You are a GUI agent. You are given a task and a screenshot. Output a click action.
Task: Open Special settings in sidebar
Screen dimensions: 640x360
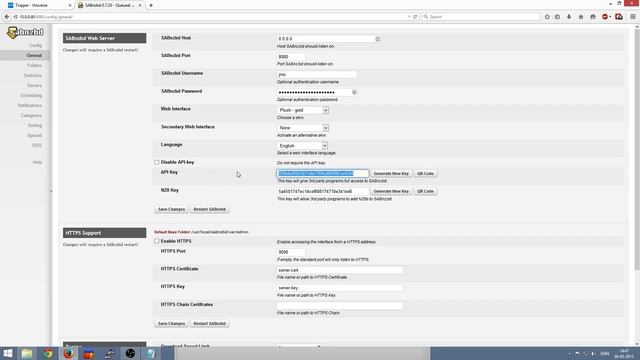[x=35, y=136]
